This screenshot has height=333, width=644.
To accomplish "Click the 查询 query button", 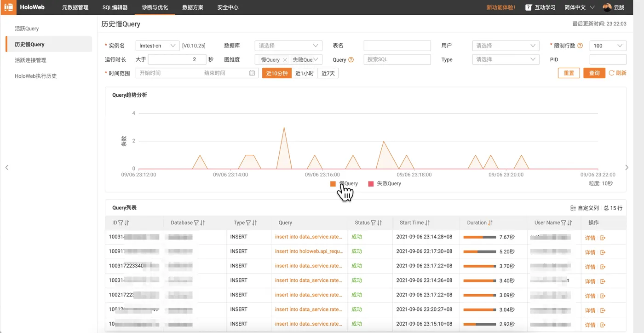I will click(594, 73).
